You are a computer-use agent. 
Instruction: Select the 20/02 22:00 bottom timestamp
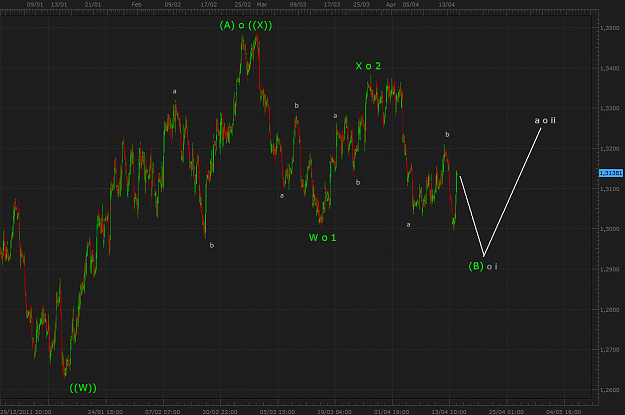tap(220, 411)
